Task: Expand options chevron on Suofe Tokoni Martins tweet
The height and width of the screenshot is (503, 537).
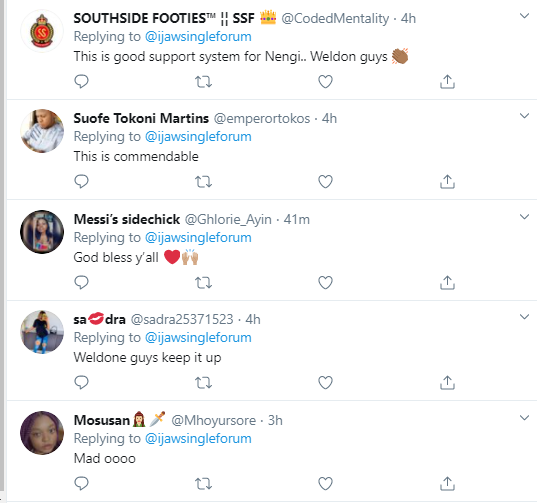Action: tap(524, 116)
